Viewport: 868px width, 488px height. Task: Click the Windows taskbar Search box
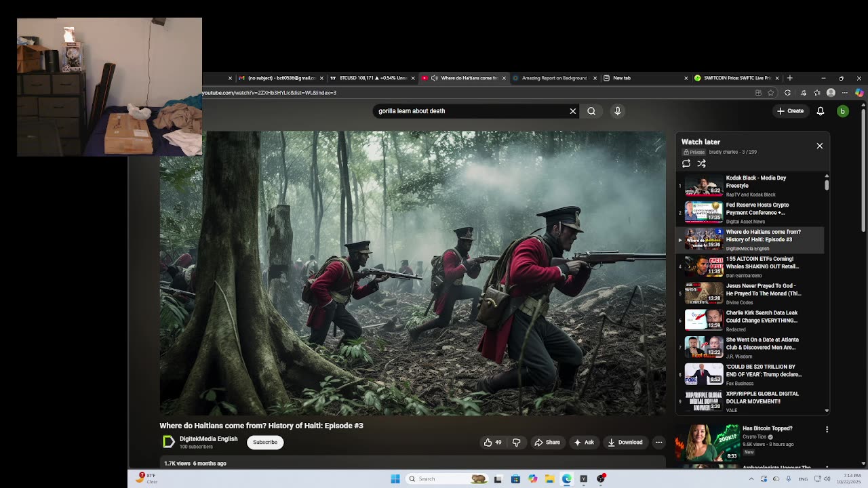[x=446, y=479]
